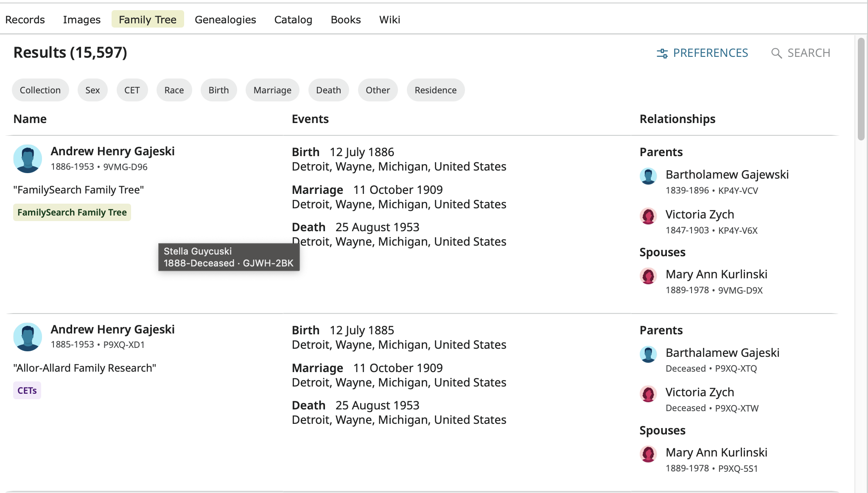This screenshot has width=868, height=493.
Task: Click the FamilySearch Family Tree tag
Action: click(72, 212)
